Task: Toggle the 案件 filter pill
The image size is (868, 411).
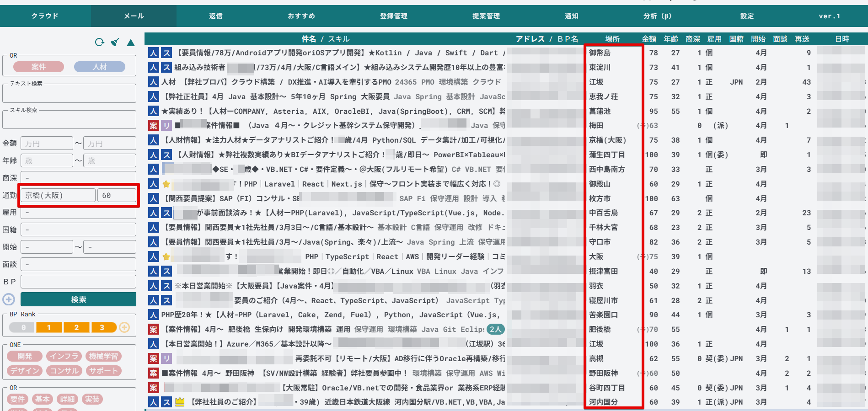Action: click(38, 67)
